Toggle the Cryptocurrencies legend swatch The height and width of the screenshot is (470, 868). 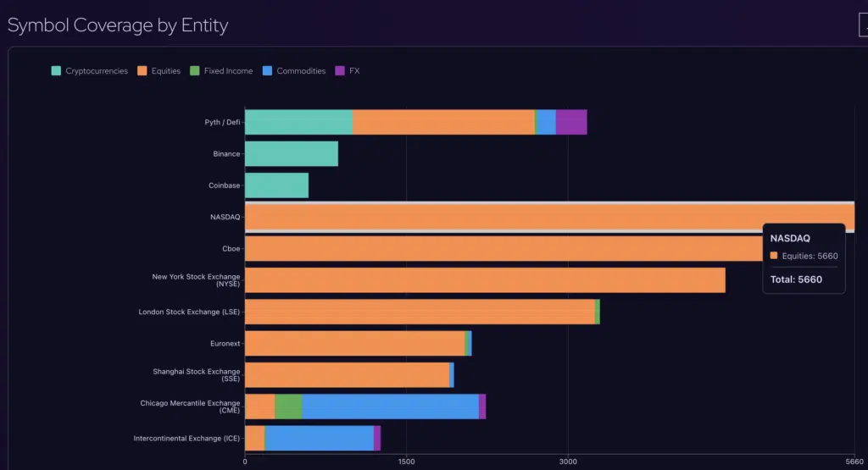click(56, 71)
